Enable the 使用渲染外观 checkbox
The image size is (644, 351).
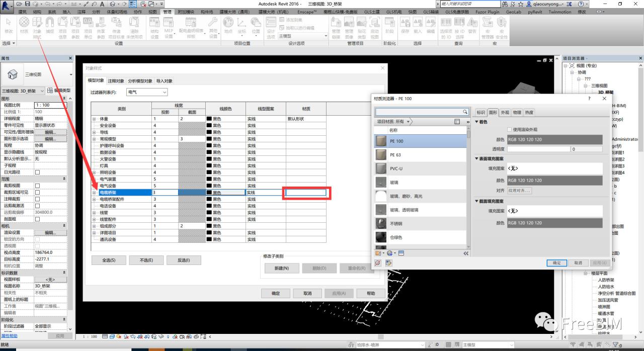pos(510,129)
